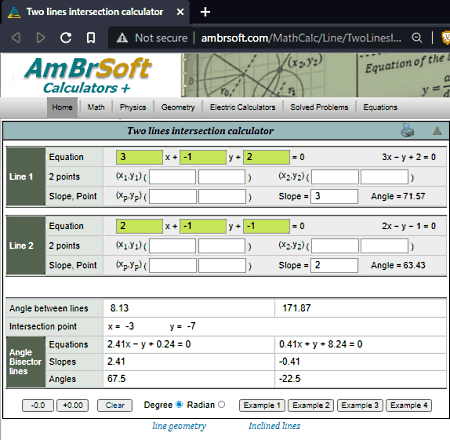Select the Degree radio button

(x=179, y=404)
